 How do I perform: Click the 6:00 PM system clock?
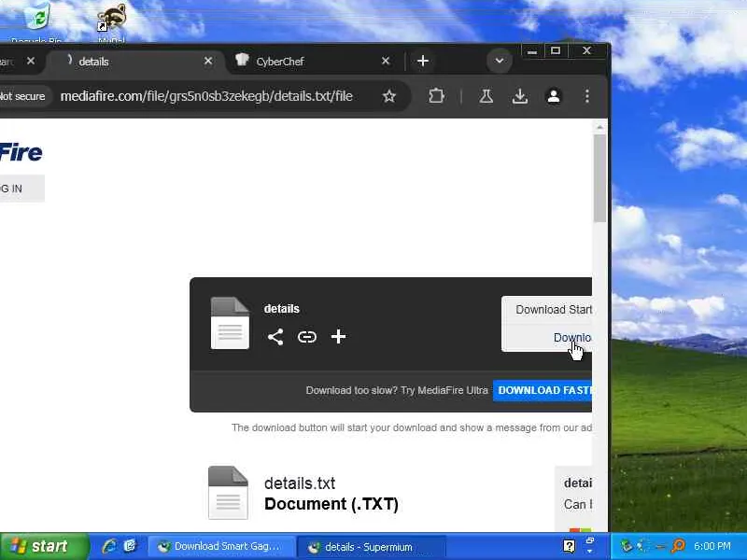(x=712, y=546)
